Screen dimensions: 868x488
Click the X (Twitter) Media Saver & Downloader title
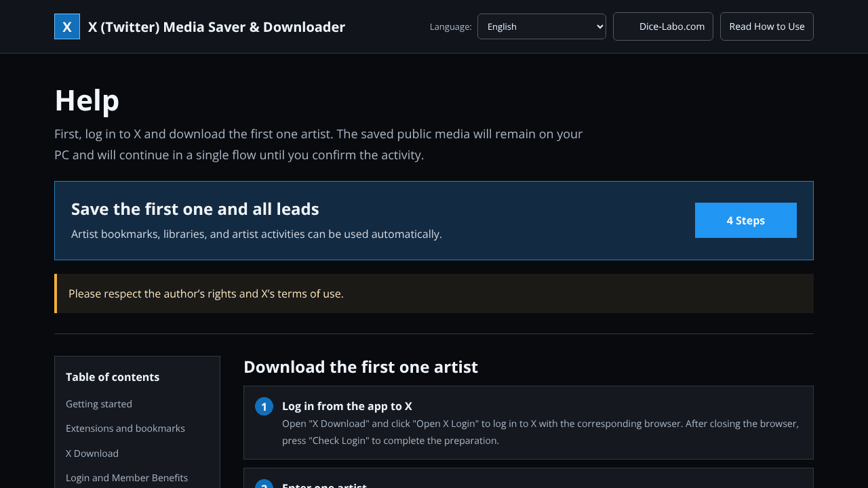pos(216,27)
